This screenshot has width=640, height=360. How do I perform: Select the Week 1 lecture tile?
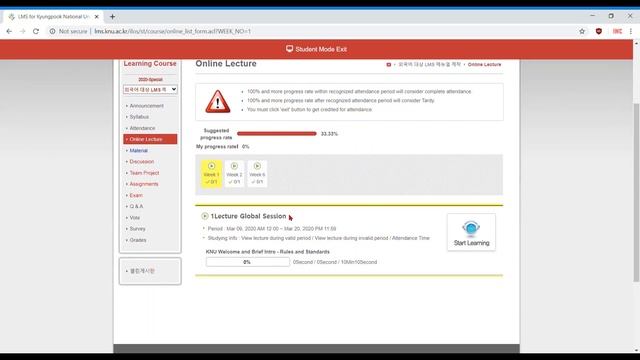211,174
